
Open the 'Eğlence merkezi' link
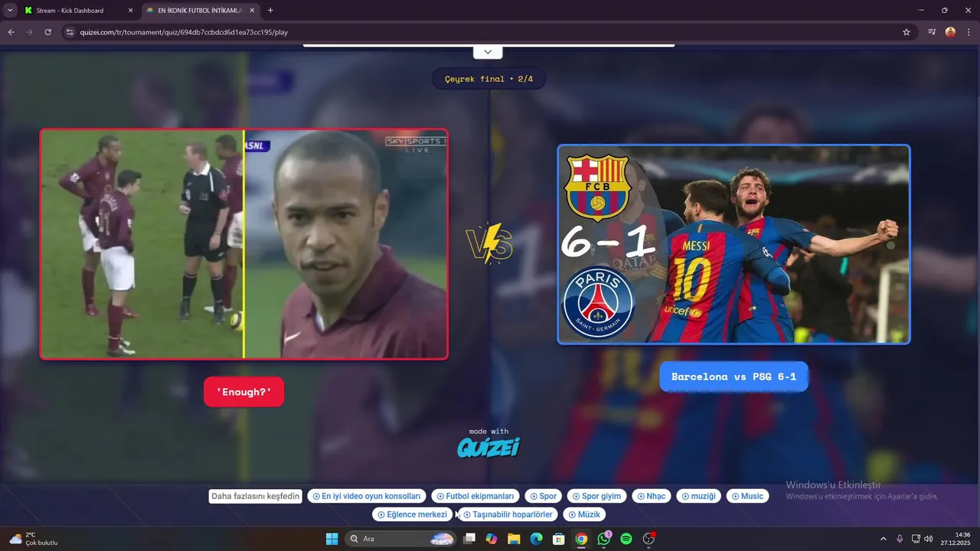(x=412, y=514)
